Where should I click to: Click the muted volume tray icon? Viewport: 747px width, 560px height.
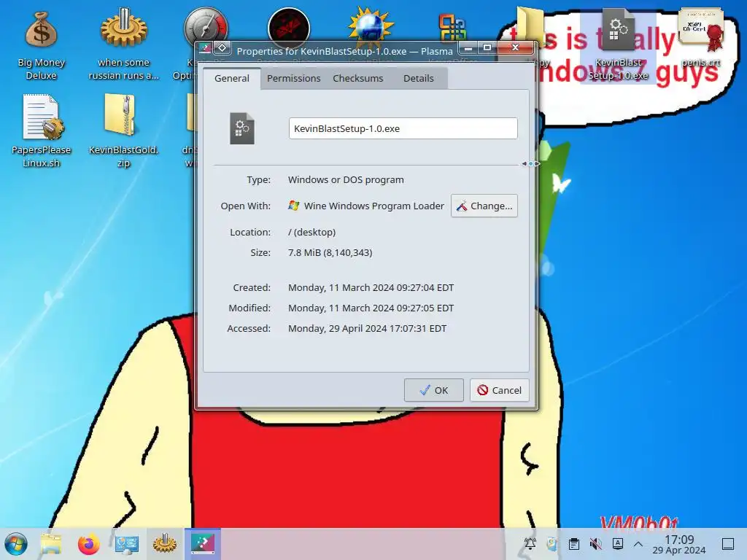click(595, 544)
